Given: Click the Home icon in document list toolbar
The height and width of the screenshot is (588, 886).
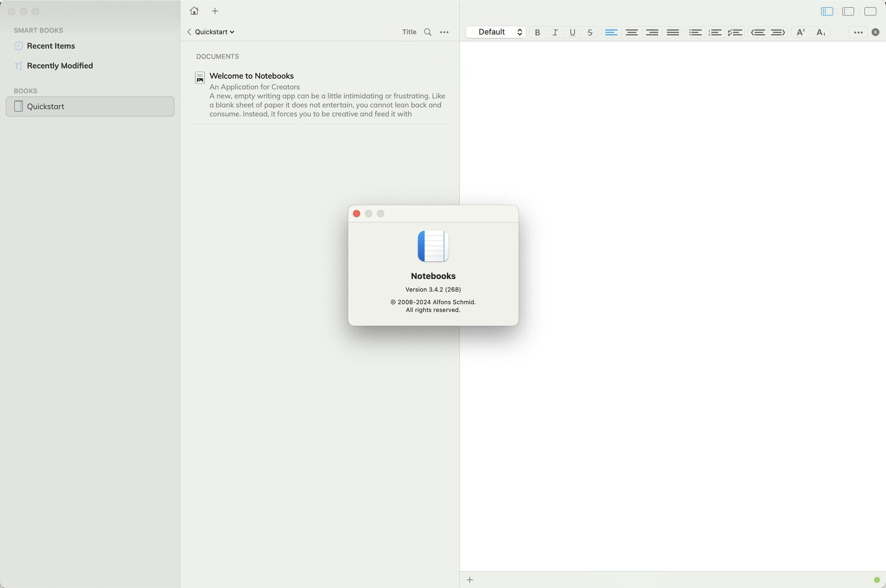Looking at the screenshot, I should (194, 11).
